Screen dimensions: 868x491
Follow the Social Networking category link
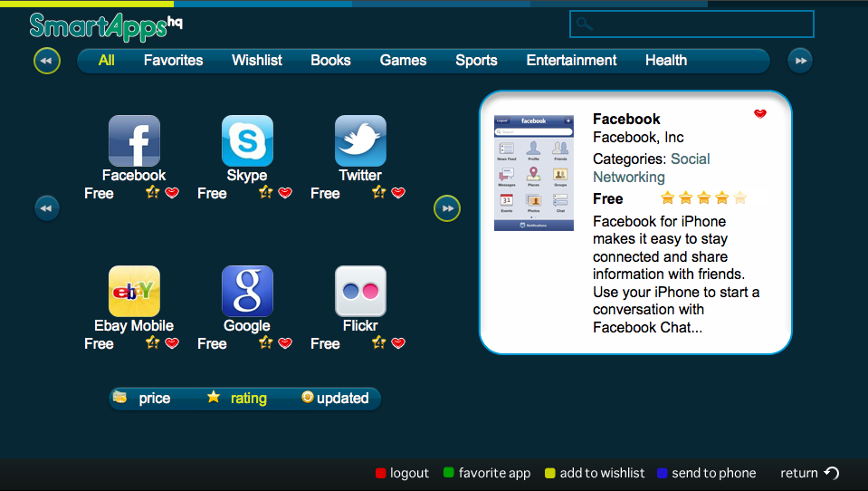(x=651, y=168)
